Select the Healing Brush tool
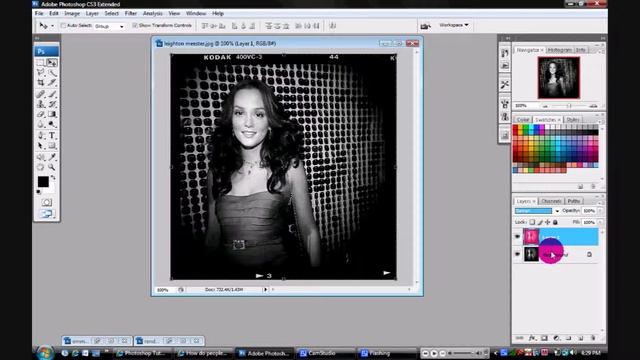 [41, 94]
